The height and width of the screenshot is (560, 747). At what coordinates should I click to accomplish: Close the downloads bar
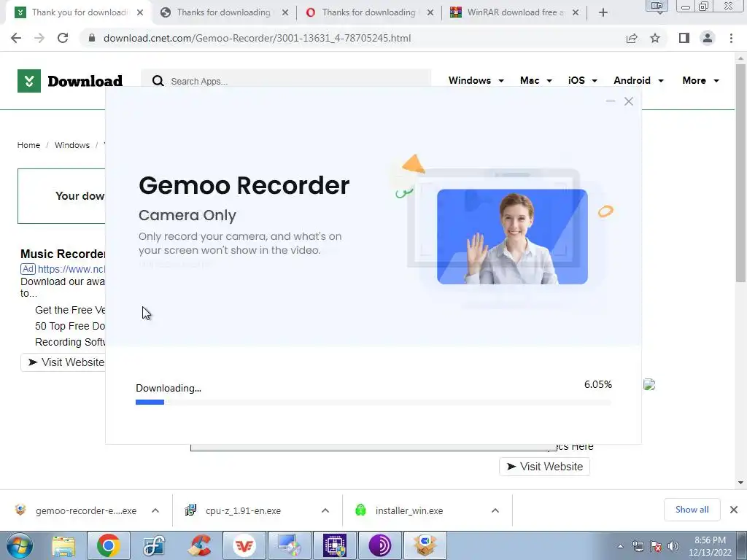pyautogui.click(x=734, y=510)
